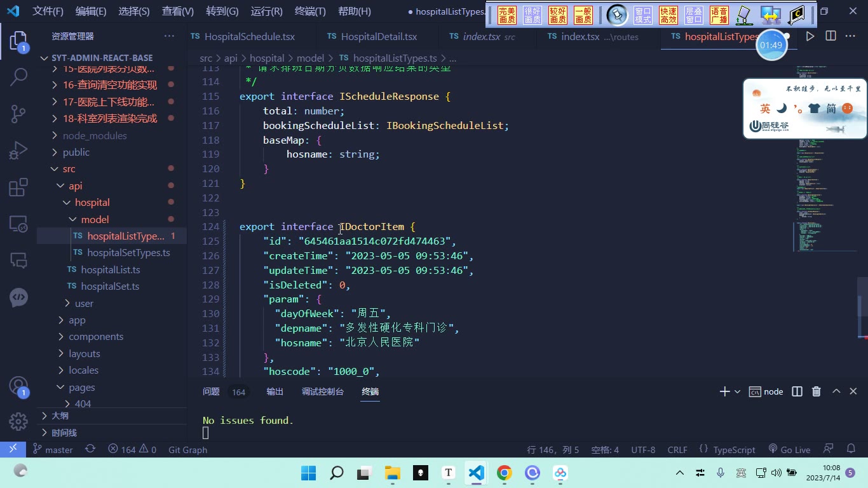
Task: Open the Source Control view
Action: point(18,114)
